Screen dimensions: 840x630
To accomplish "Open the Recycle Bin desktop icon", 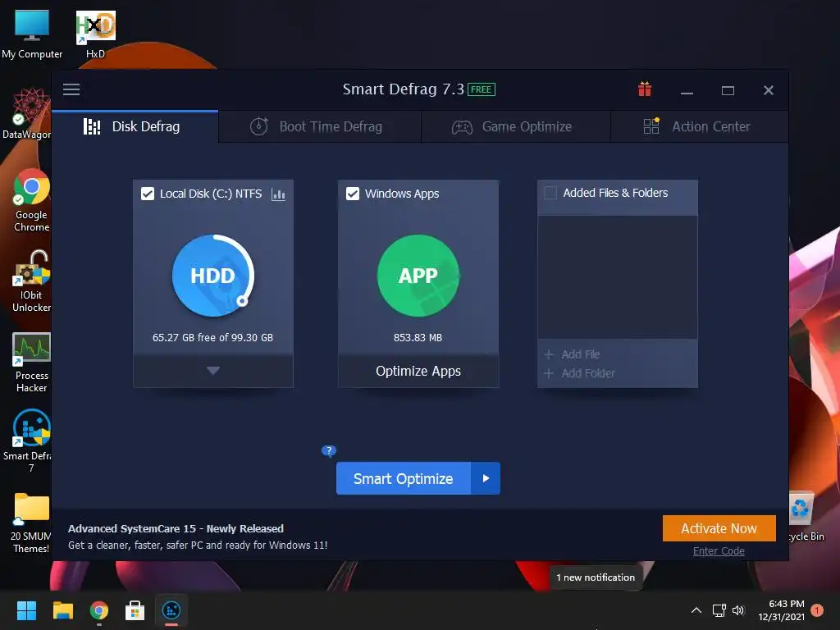I will [x=807, y=516].
